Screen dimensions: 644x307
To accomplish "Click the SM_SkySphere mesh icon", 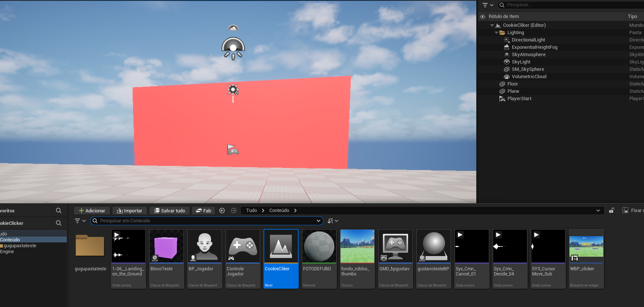I will [507, 69].
